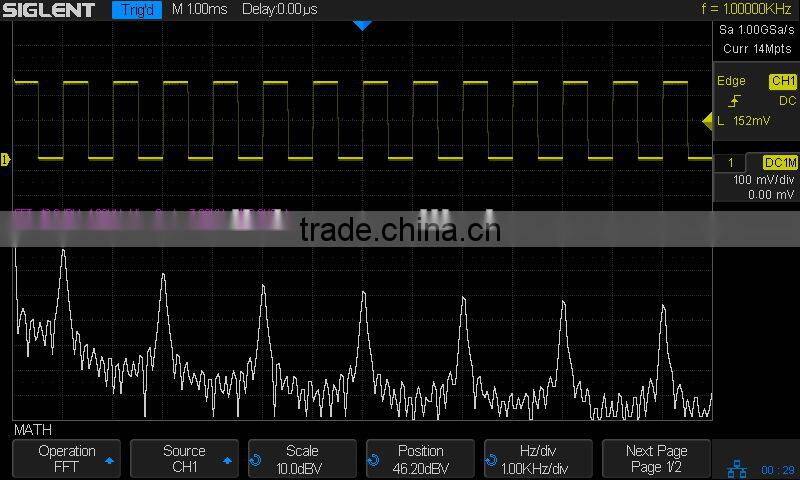Click the Scale rotary knob icon
The height and width of the screenshot is (480, 800).
pos(256,461)
